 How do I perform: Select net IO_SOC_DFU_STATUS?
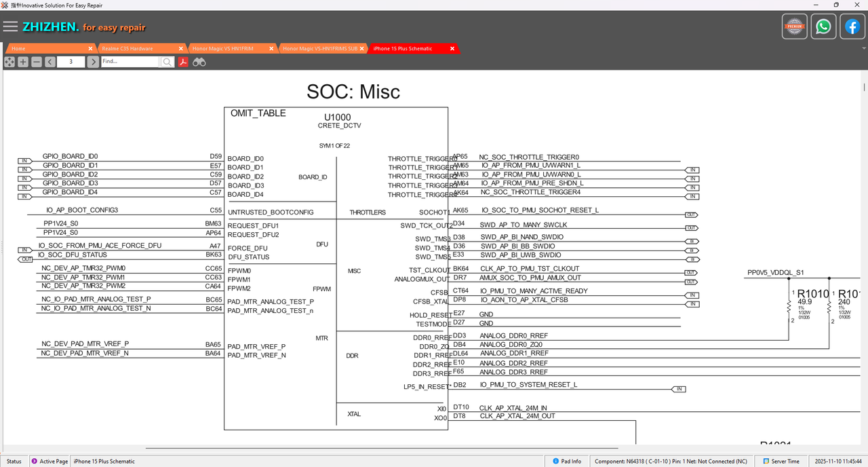click(73, 255)
